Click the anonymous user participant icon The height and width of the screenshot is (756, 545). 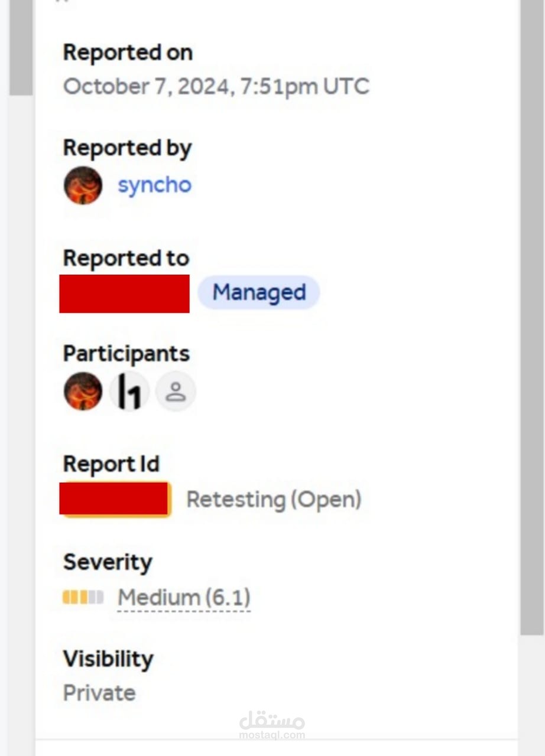pos(176,391)
